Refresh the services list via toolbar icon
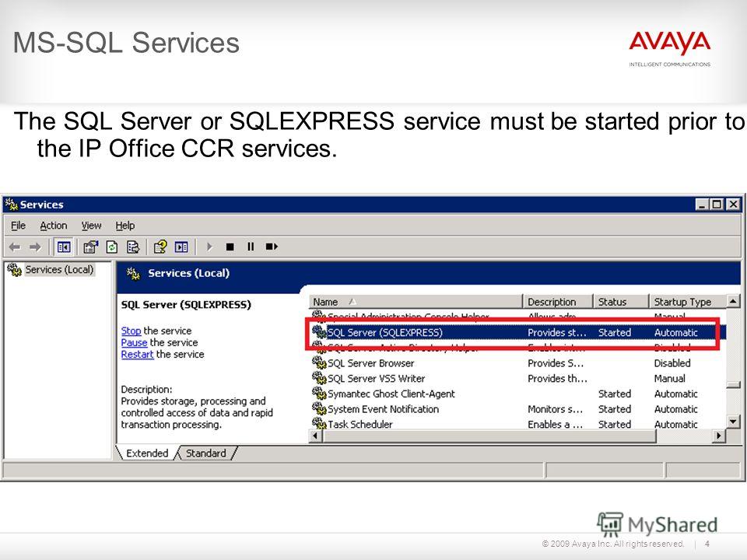This screenshot has width=747, height=560. tap(112, 247)
